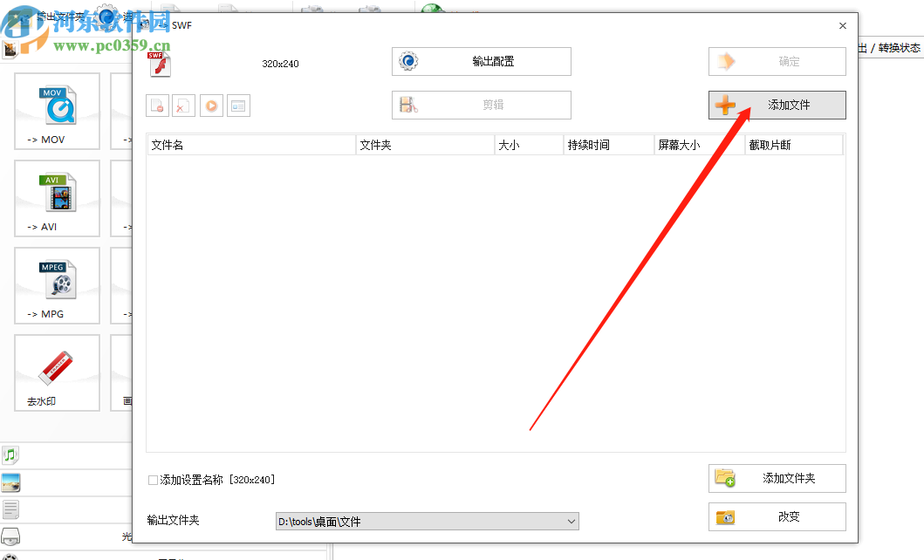Viewport: 924px width, 560px height.
Task: Expand the Picture category with landscape icon
Action: click(x=10, y=483)
